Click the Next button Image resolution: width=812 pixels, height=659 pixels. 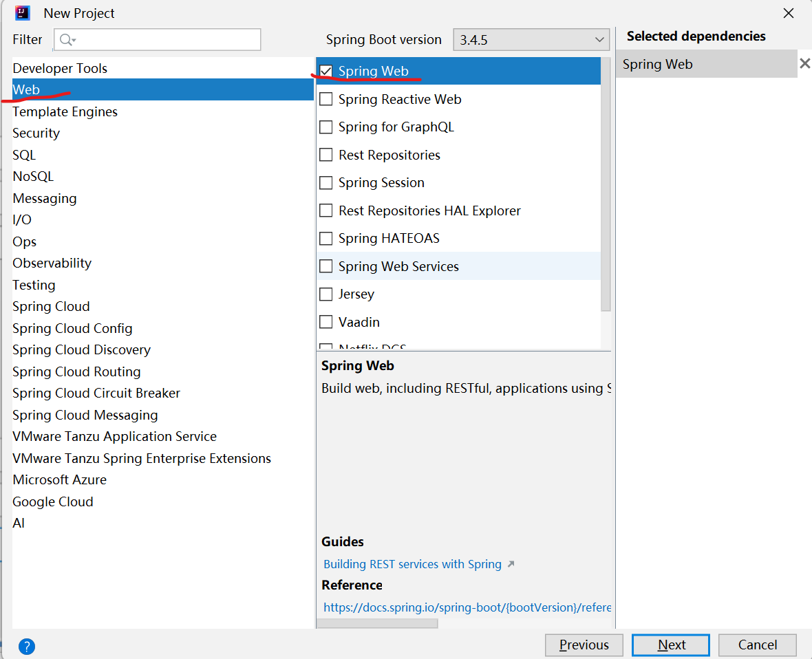coord(671,645)
